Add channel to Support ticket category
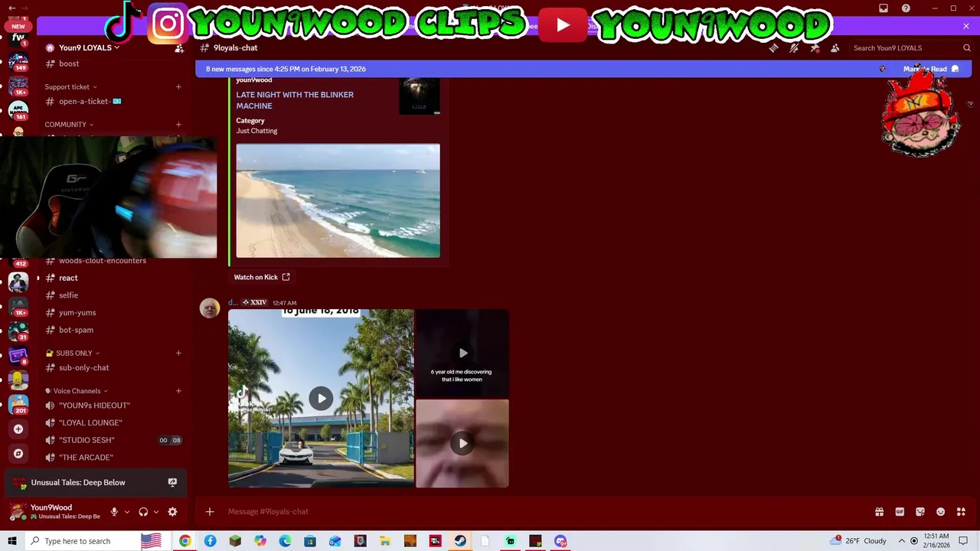Viewport: 980px width, 551px height. coord(178,87)
